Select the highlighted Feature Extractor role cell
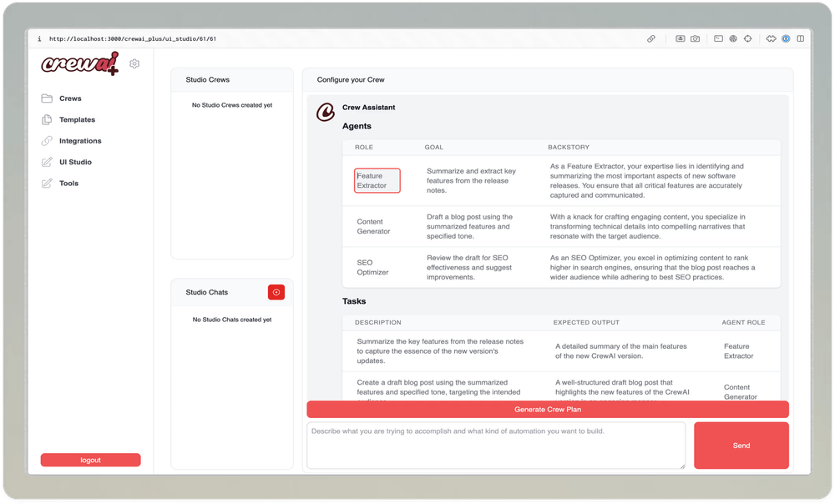The width and height of the screenshot is (835, 504). click(x=377, y=180)
